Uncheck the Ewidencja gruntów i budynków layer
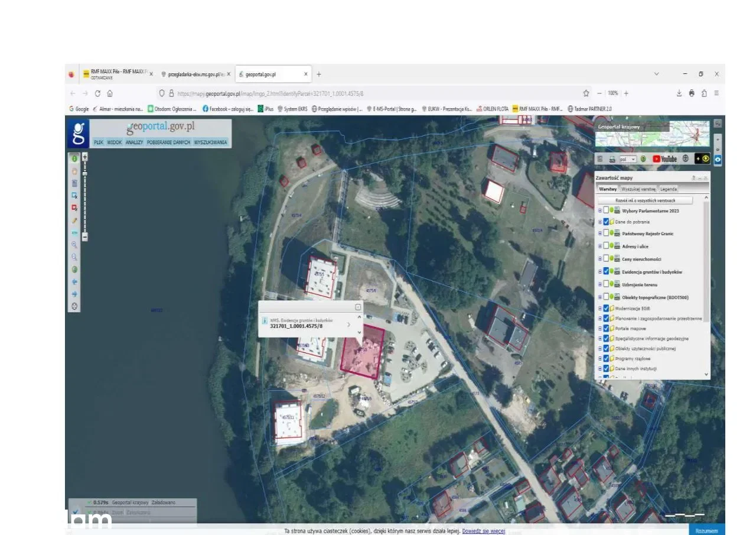Viewport: 756px width, 535px height. point(606,271)
